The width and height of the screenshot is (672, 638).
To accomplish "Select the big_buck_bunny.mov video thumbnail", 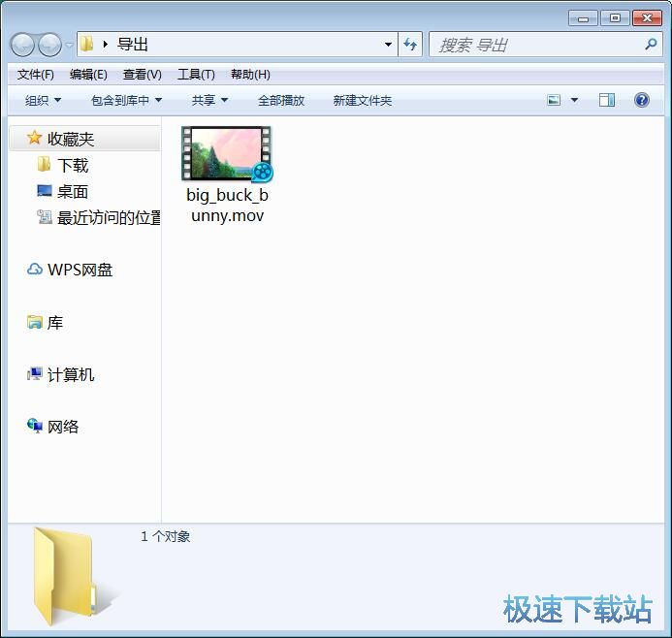I will pos(227,153).
